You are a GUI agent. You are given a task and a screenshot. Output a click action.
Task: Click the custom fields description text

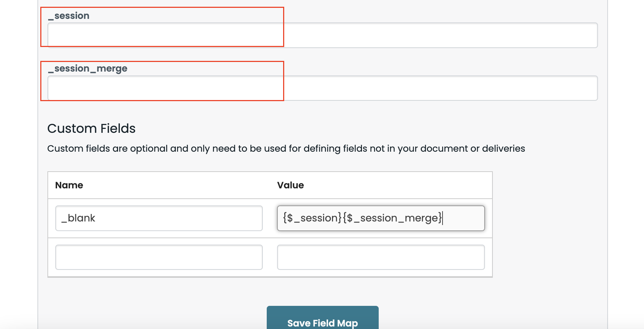286,148
